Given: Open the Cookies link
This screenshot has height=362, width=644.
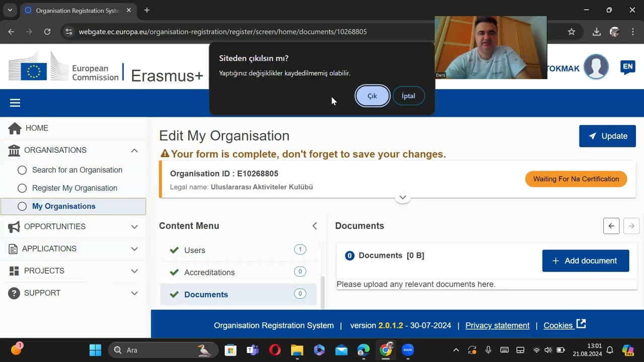Looking at the screenshot, I should pos(565,325).
